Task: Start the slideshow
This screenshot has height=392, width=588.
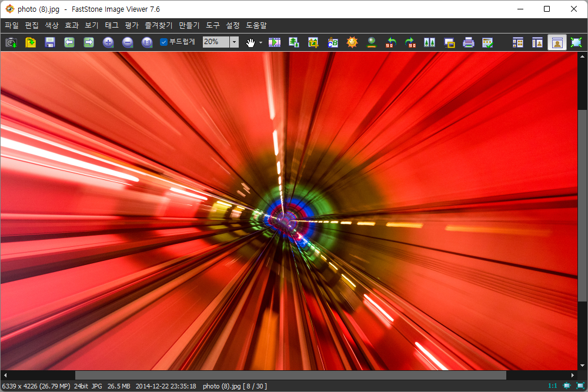Action: (x=275, y=42)
